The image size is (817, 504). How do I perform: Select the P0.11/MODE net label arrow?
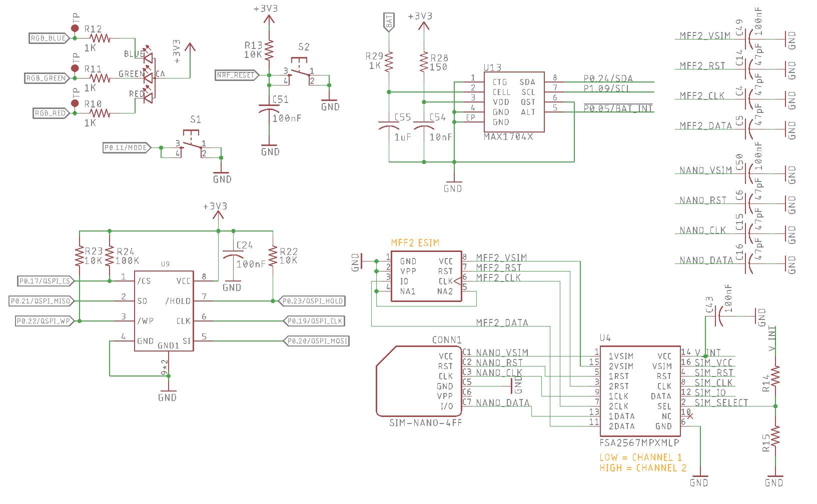126,148
